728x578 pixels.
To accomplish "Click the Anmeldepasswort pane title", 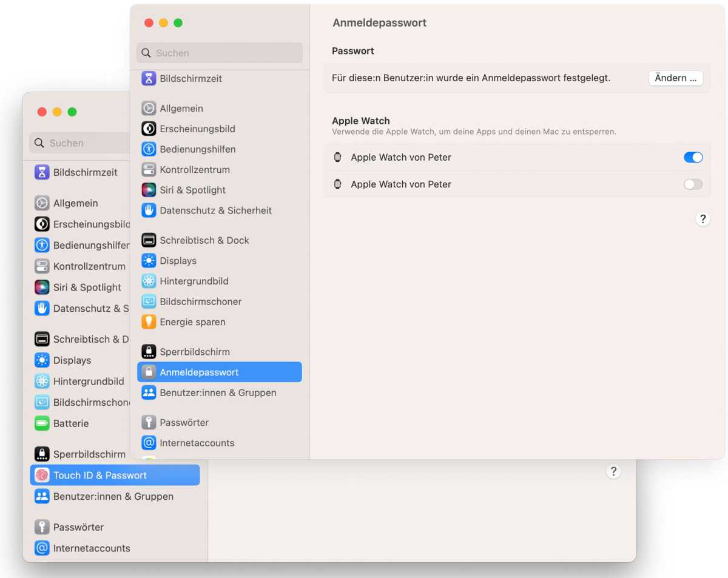I will click(380, 23).
